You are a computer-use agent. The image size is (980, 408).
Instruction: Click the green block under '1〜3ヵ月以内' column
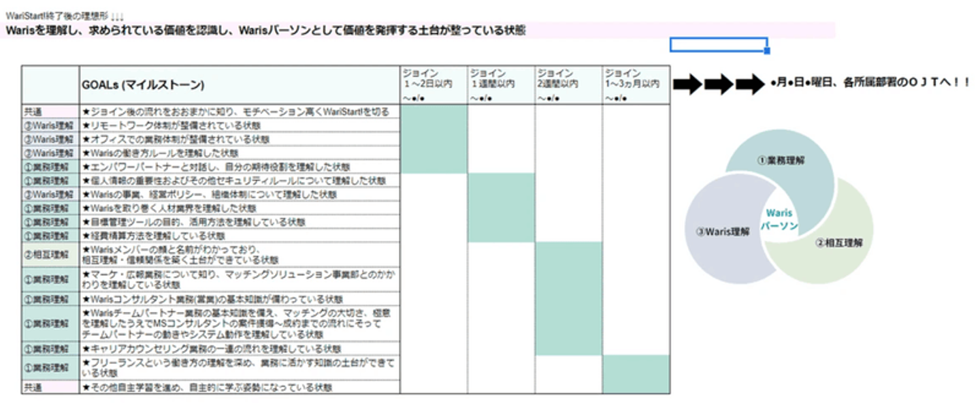(x=636, y=374)
